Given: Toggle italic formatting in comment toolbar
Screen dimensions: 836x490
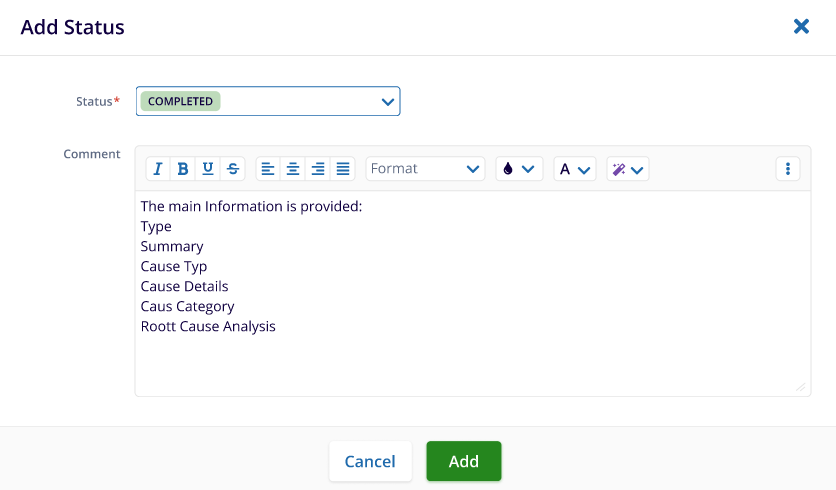Looking at the screenshot, I should pos(158,169).
